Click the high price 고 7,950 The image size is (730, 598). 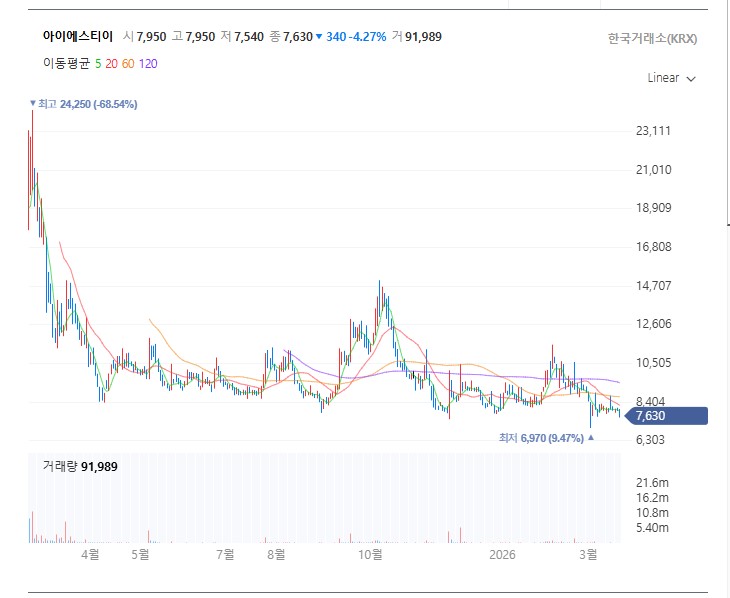tap(193, 37)
